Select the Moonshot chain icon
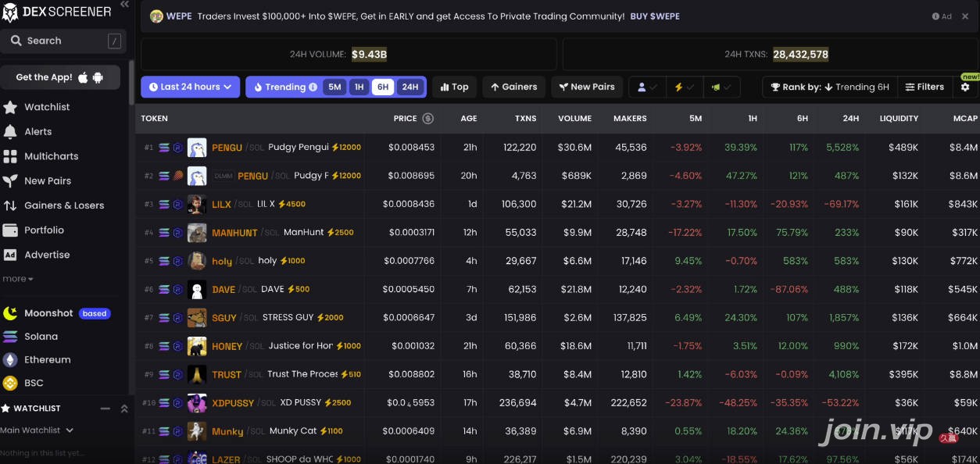 pos(10,313)
